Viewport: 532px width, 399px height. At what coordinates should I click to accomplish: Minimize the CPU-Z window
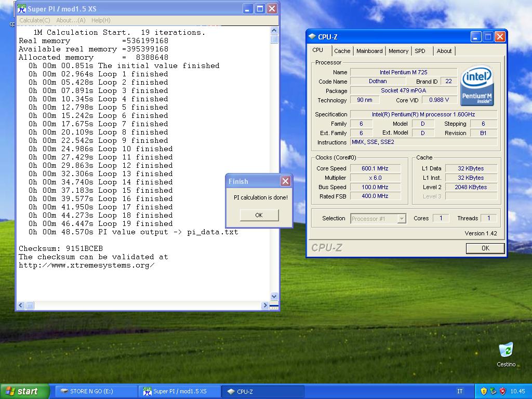[476, 37]
